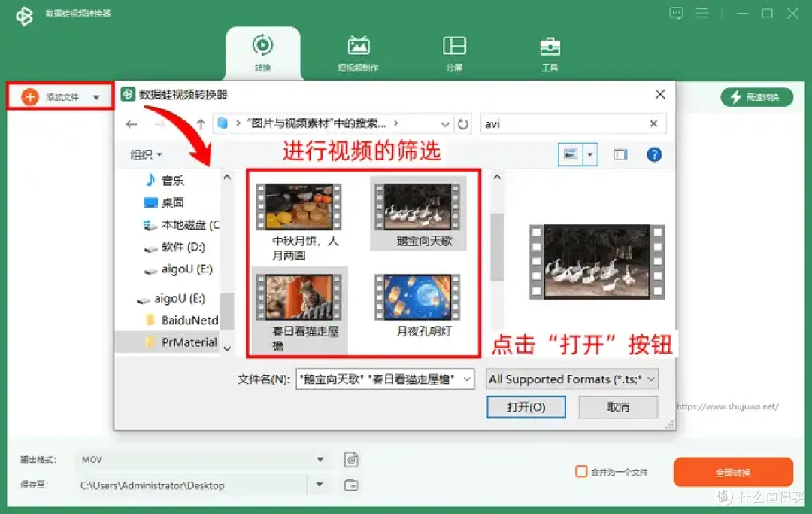Screen dimensions: 812x514
Task: Expand the breadcrumb chevron after search path
Action: [395, 123]
